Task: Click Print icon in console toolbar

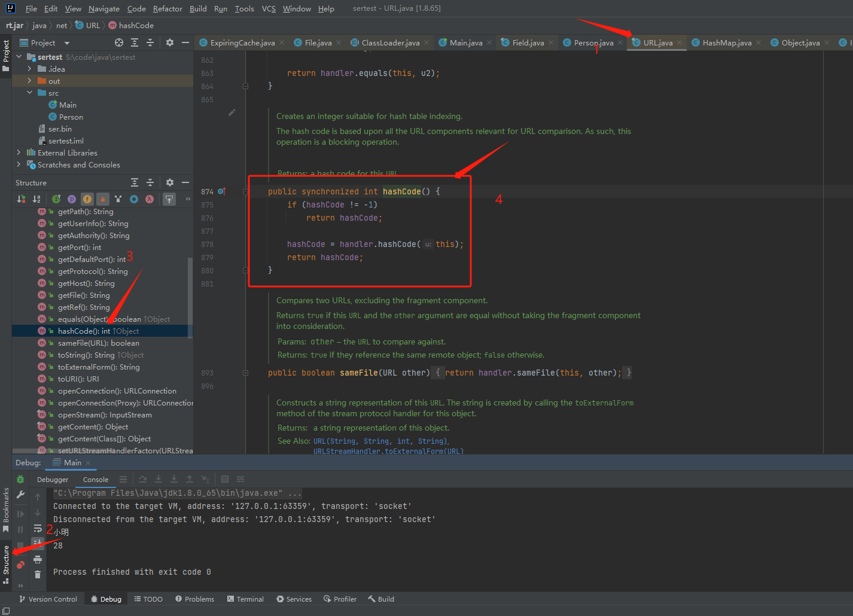Action: pos(38,559)
